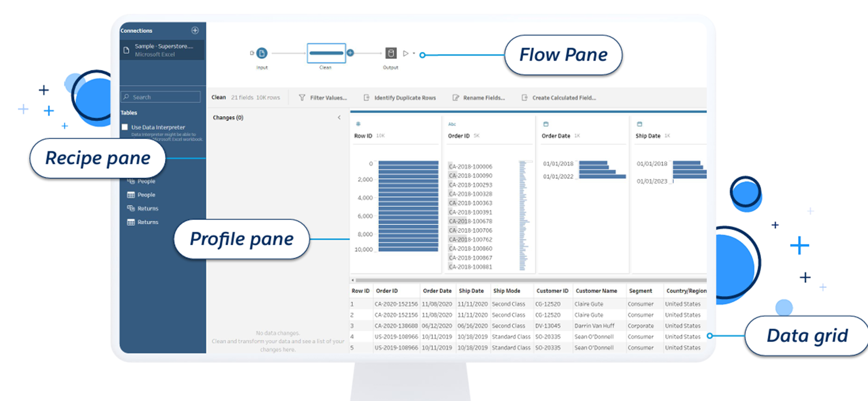Select the Output step icon
The width and height of the screenshot is (868, 401).
coord(391,53)
